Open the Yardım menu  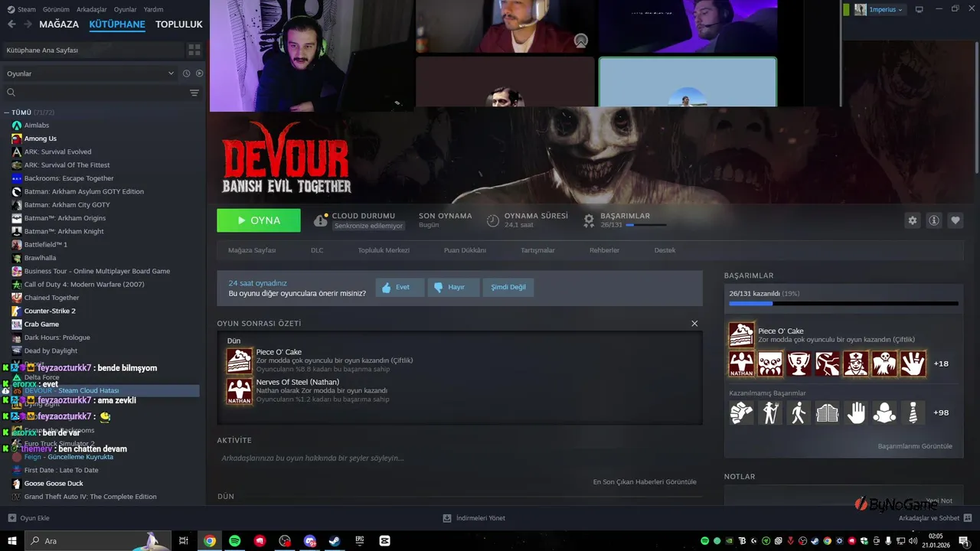click(x=153, y=9)
